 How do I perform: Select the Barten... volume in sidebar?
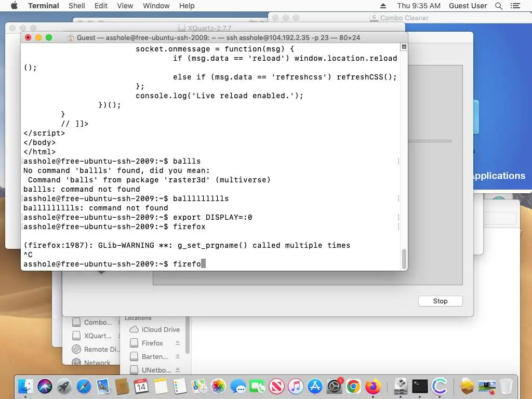tap(149, 356)
